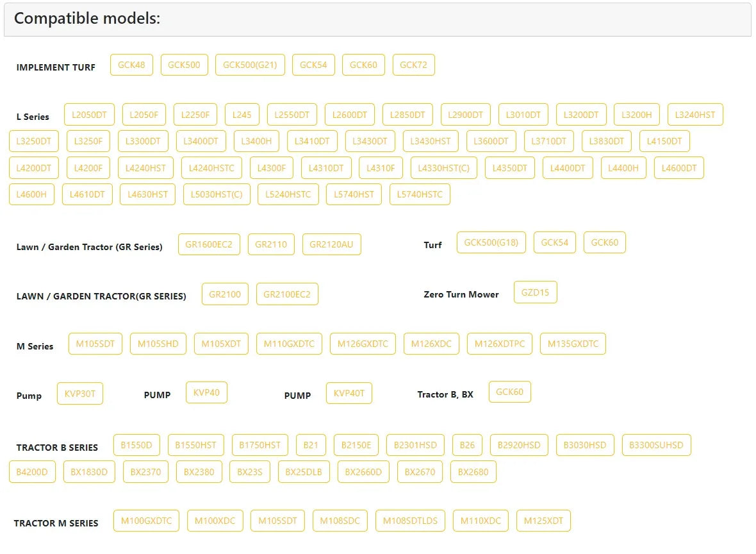Click the B3030HSD model

click(x=585, y=445)
